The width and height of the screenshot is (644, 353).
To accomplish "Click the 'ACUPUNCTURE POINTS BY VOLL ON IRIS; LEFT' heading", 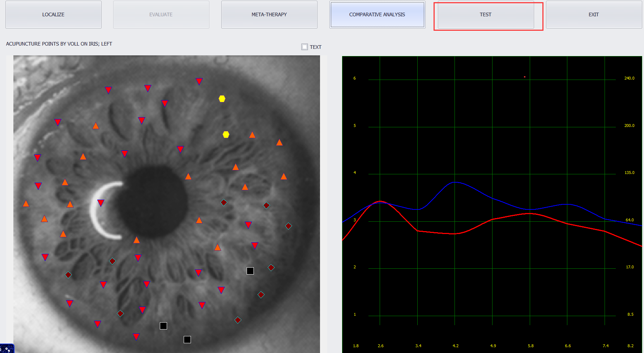I will point(59,44).
